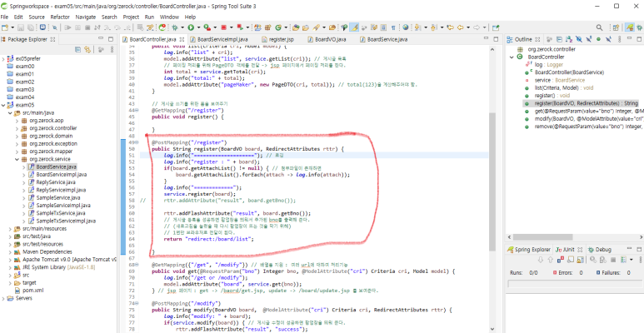The height and width of the screenshot is (333, 644).
Task: Click the JUnit Test Run History icon
Action: [623, 260]
